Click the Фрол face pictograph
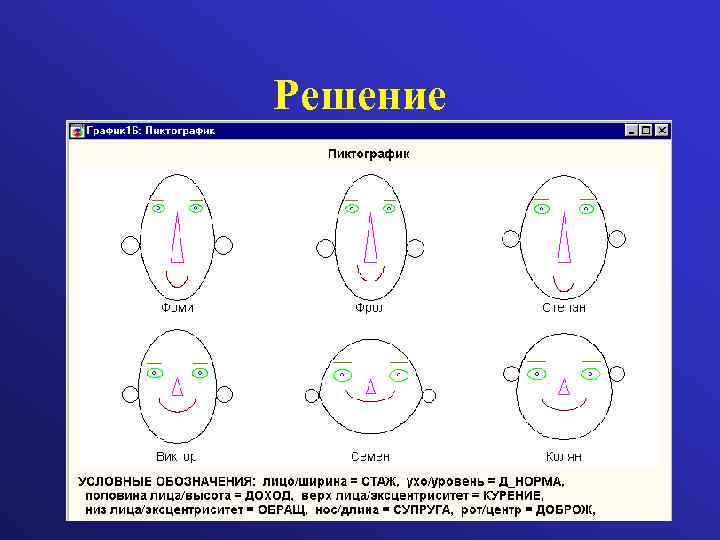 tap(370, 237)
